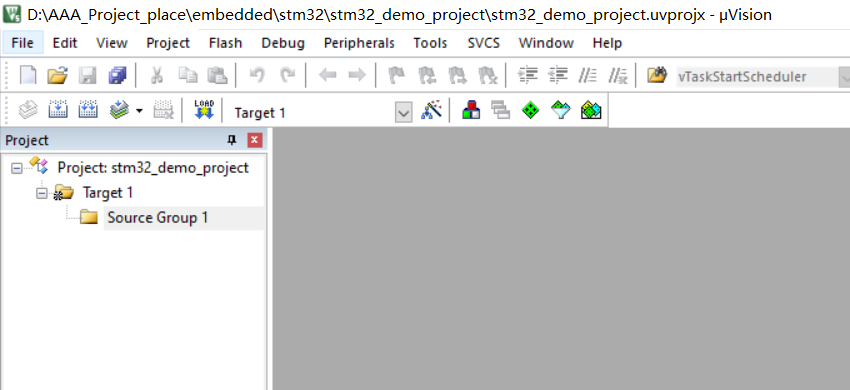Collapse the stm32_demo_project tree node
Screen dimensions: 850x390
[x=17, y=168]
